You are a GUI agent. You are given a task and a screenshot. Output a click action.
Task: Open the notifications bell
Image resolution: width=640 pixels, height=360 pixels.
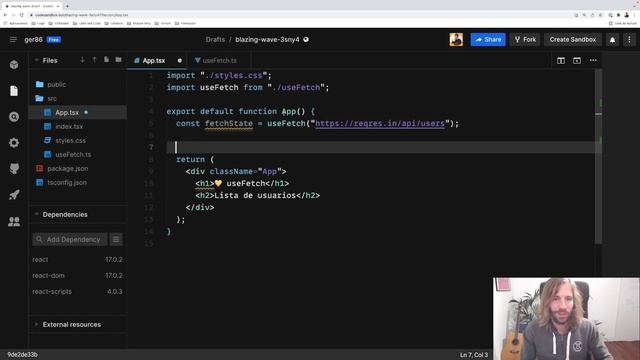pyautogui.click(x=612, y=40)
